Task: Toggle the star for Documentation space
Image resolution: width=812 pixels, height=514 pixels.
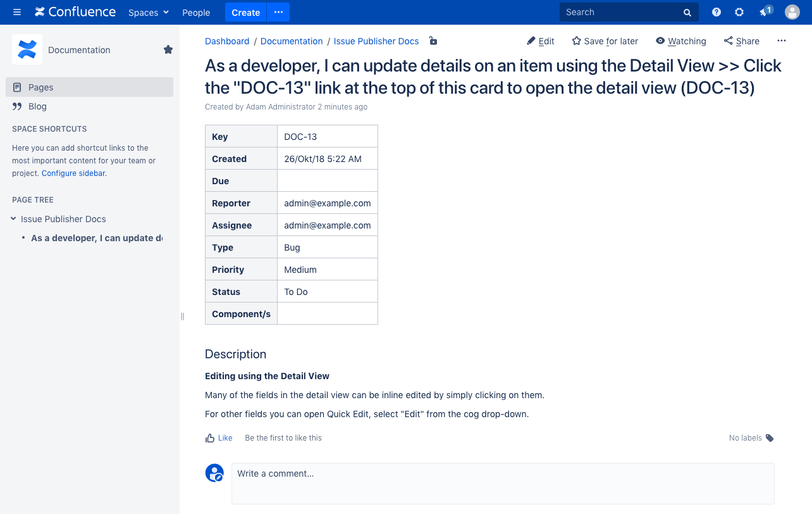Action: 168,49
